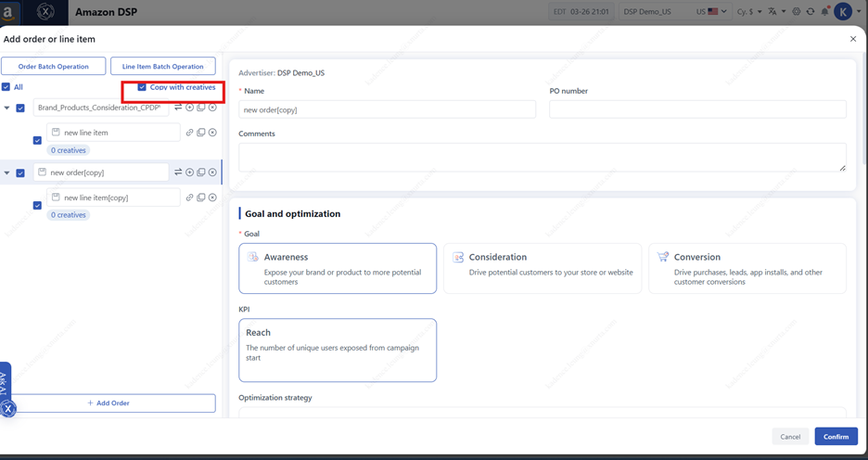Viewport: 868px width, 460px height.
Task: Open Line Item Batch Operation
Action: (163, 67)
